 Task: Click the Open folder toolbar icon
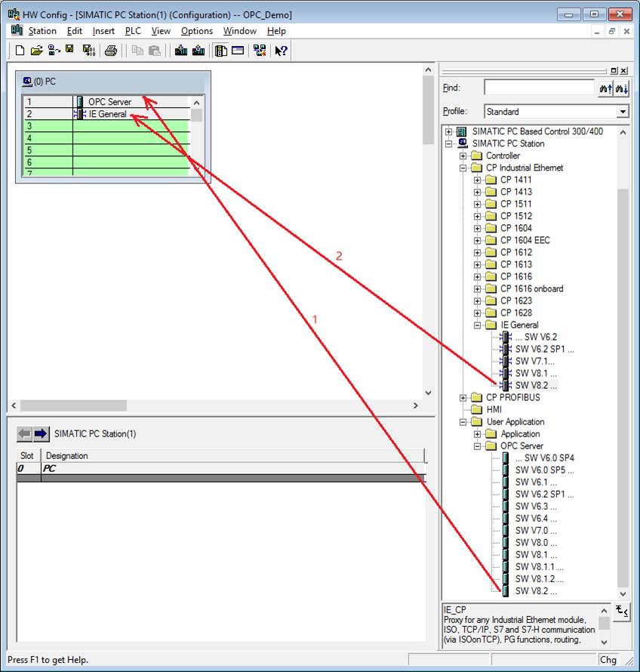tap(37, 51)
